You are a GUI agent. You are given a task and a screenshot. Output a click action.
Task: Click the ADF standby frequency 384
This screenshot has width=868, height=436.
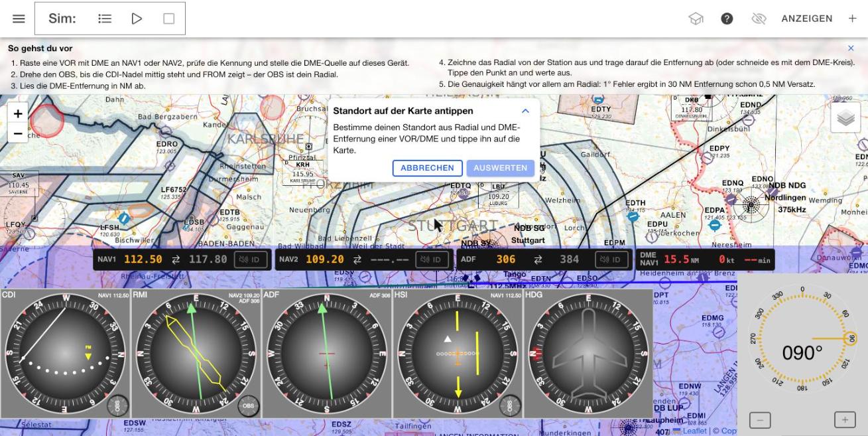pos(570,259)
